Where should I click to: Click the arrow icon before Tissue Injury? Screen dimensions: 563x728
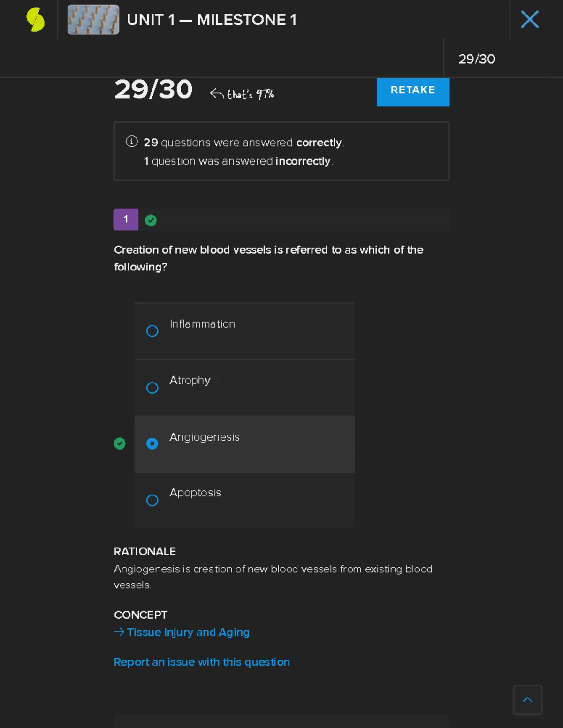119,632
